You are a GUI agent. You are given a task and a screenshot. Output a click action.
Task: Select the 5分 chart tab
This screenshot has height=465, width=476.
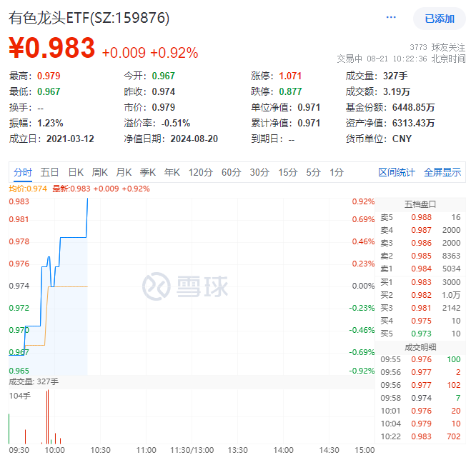pyautogui.click(x=313, y=172)
